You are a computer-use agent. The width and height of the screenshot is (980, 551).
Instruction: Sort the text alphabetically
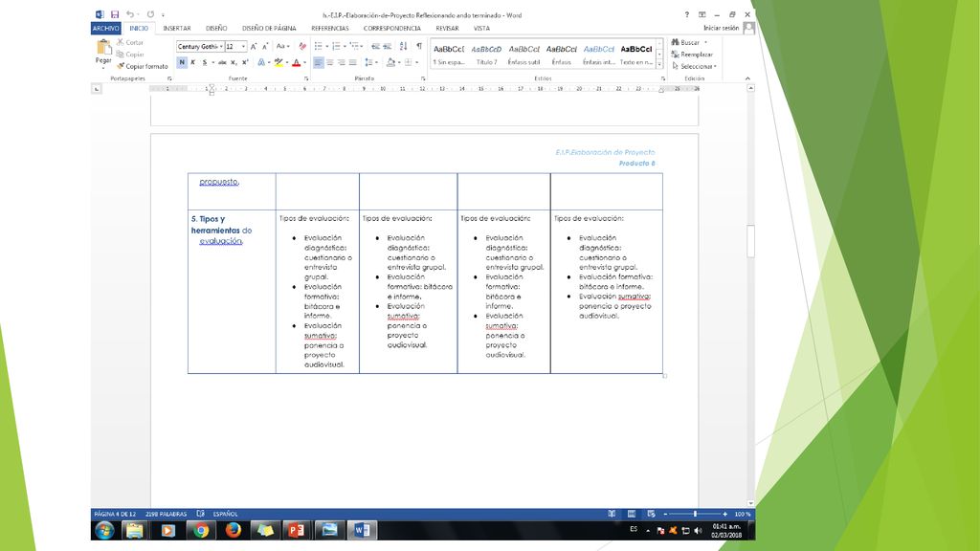404,46
